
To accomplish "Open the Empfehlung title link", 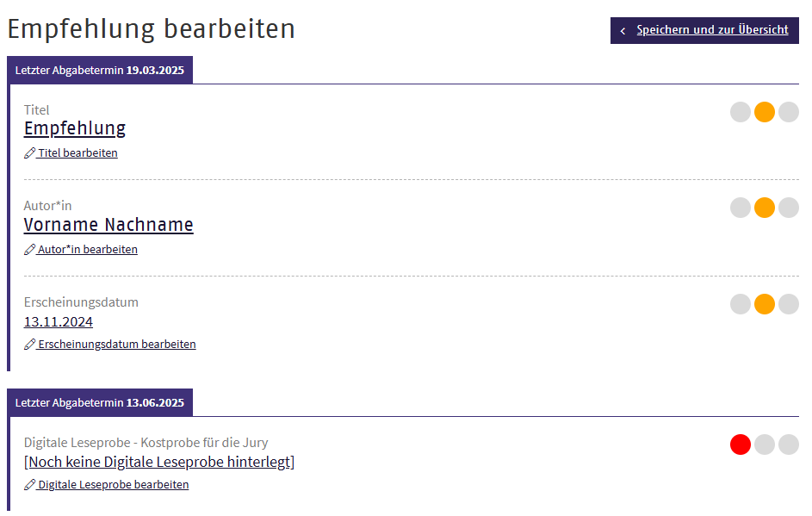I will tap(75, 128).
